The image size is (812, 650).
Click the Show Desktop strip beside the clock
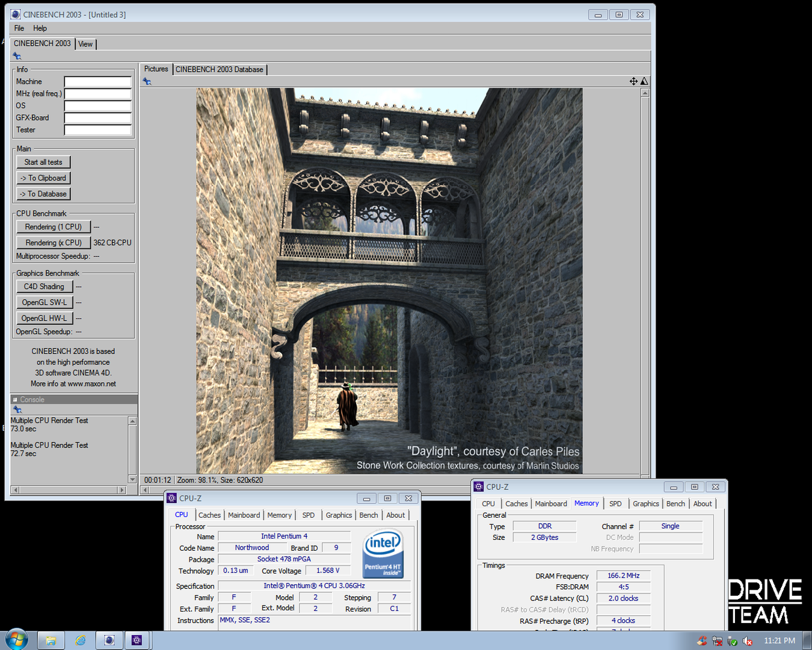[x=807, y=640]
